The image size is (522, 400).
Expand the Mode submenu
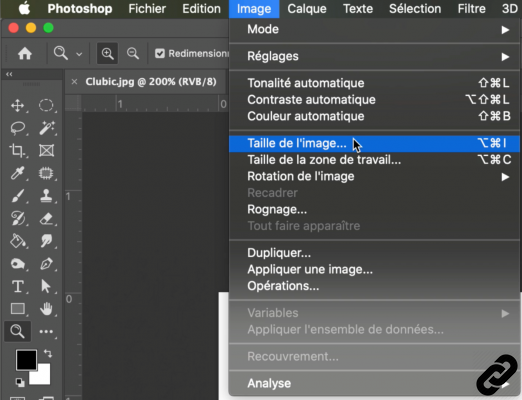[x=375, y=29]
